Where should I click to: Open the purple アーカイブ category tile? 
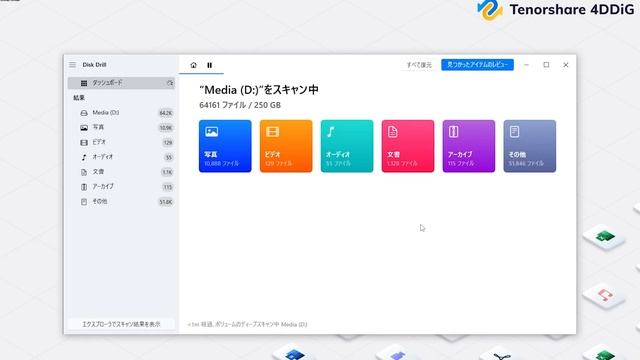(x=469, y=146)
